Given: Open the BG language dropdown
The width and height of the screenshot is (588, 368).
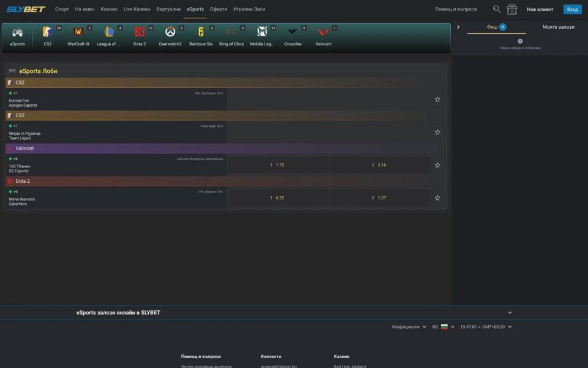Looking at the screenshot, I should click(x=443, y=327).
